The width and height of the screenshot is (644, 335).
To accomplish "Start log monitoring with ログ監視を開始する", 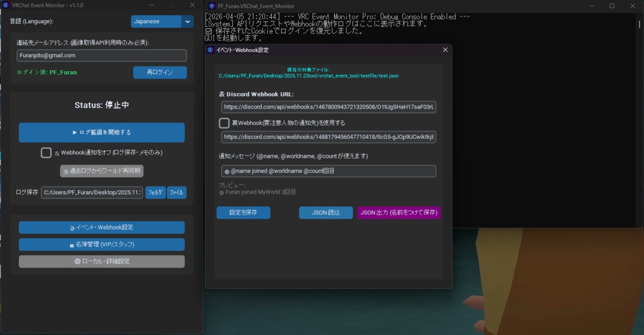I will pyautogui.click(x=101, y=132).
